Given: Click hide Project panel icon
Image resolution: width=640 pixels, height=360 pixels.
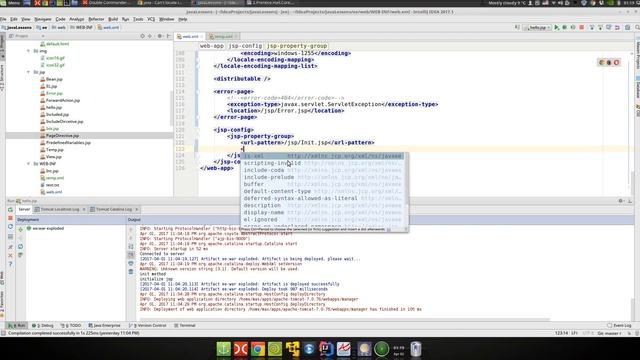Looking at the screenshot, I should pyautogui.click(x=169, y=36).
